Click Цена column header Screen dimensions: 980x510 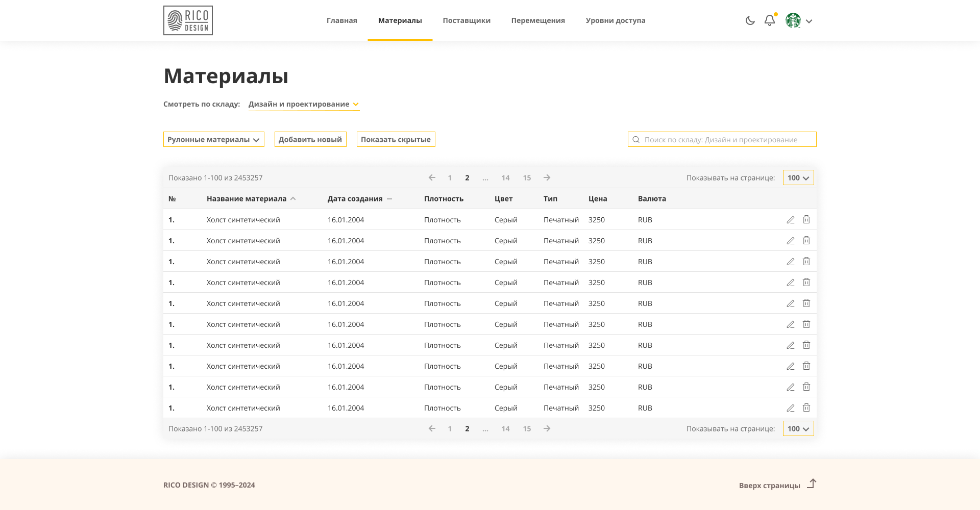click(598, 198)
